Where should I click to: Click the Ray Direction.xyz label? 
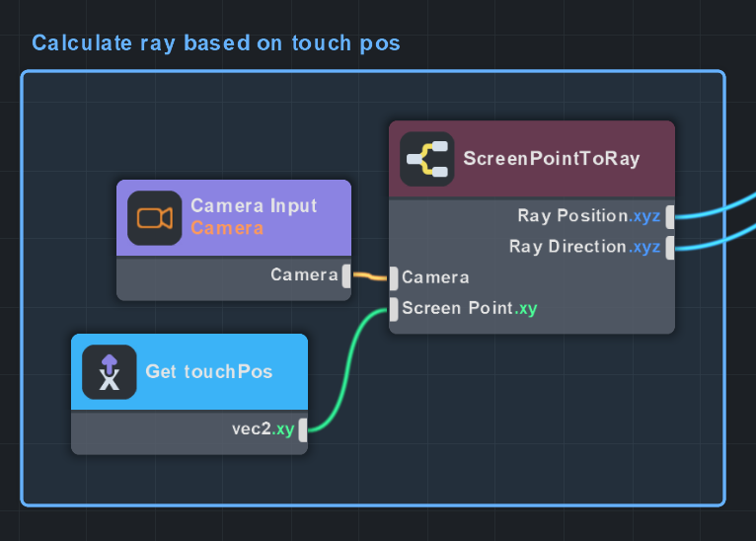(x=584, y=247)
